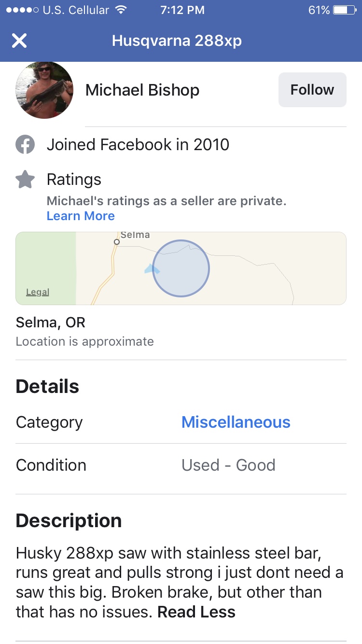The image size is (362, 644).
Task: Tap the 7:12 PM clock in status bar
Action: click(182, 10)
